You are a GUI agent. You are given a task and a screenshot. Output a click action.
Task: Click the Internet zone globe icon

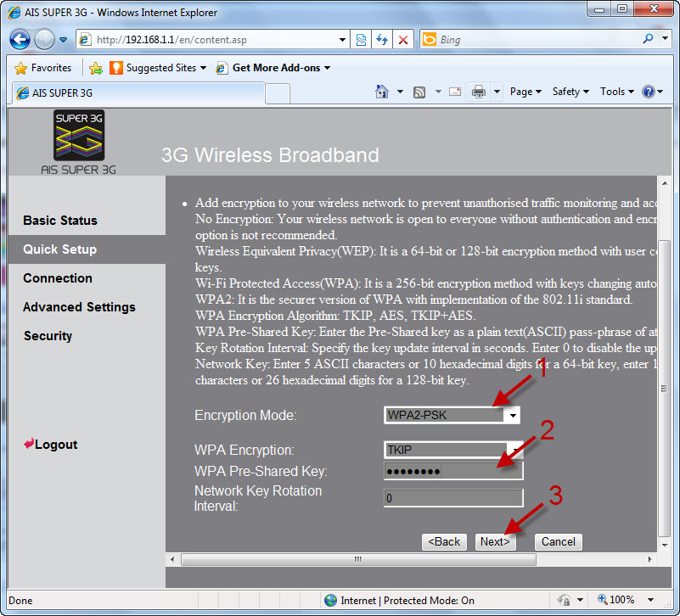[330, 601]
